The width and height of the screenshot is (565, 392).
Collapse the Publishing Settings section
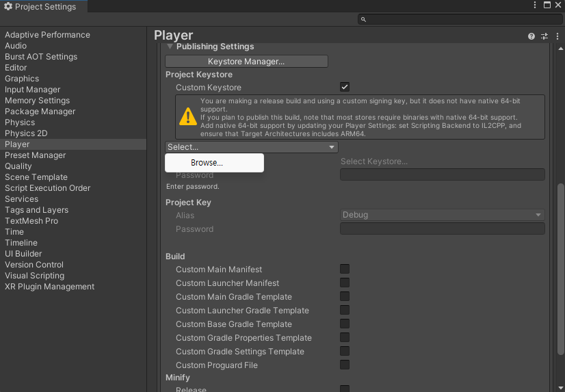[170, 47]
